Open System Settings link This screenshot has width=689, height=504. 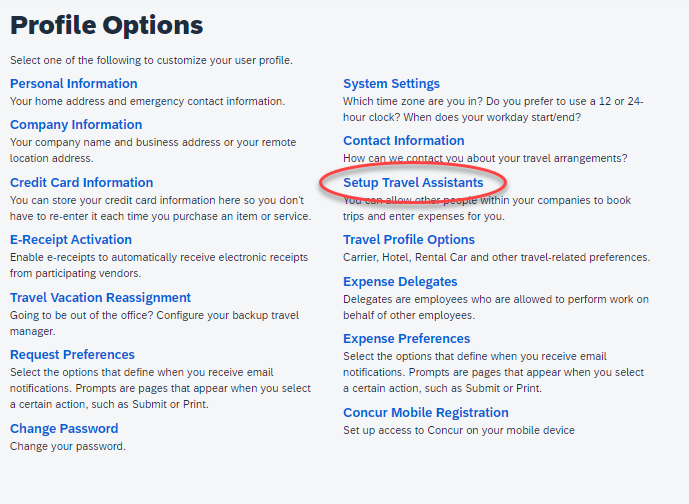tap(391, 84)
